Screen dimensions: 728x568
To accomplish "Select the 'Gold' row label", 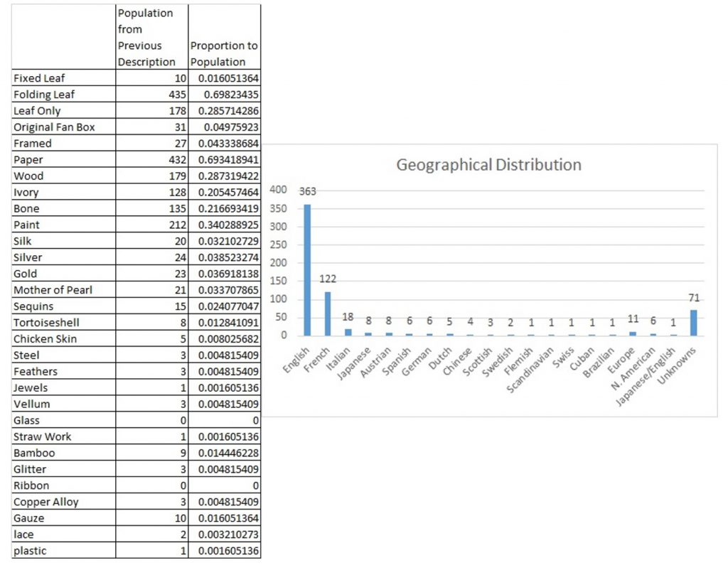I will pyautogui.click(x=63, y=273).
